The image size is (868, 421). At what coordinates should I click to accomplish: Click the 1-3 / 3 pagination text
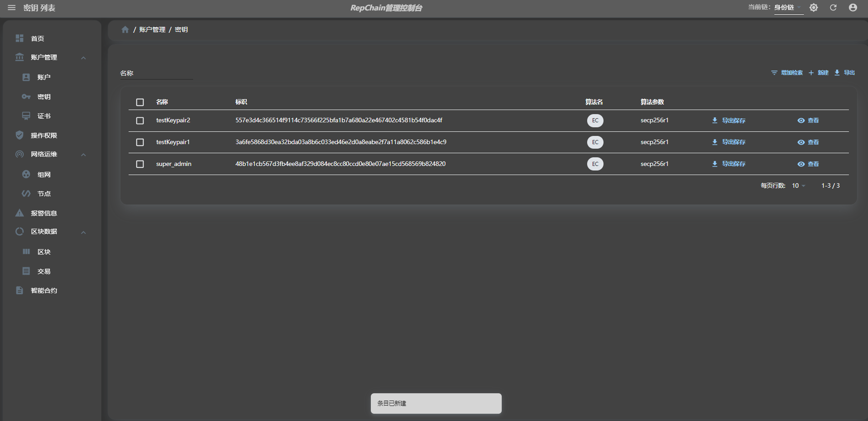[830, 185]
